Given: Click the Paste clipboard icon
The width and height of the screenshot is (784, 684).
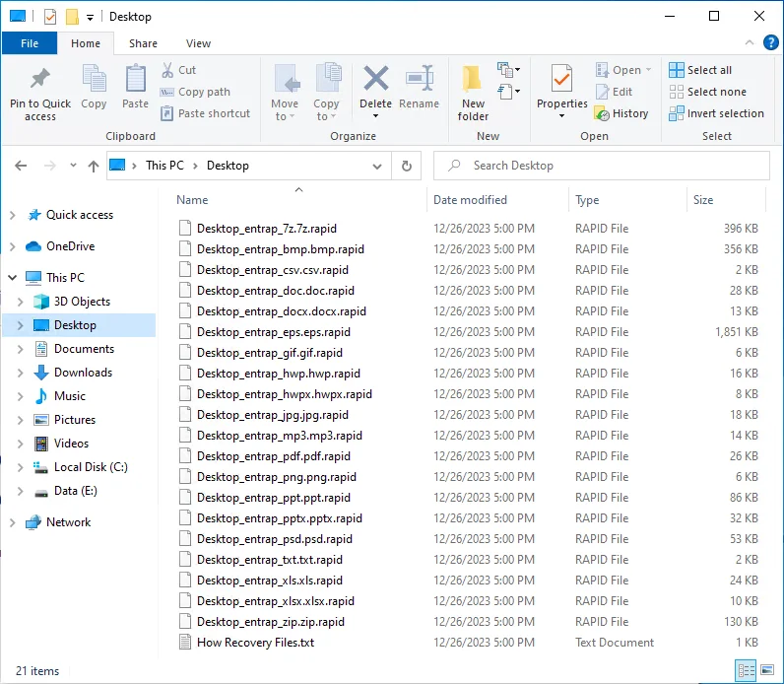Looking at the screenshot, I should (x=135, y=81).
